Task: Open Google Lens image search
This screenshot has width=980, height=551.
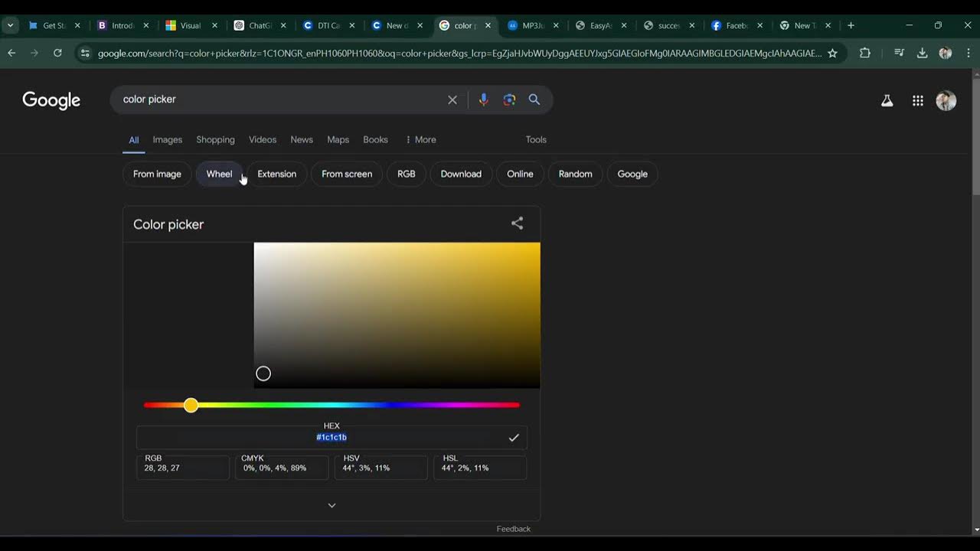Action: click(509, 99)
